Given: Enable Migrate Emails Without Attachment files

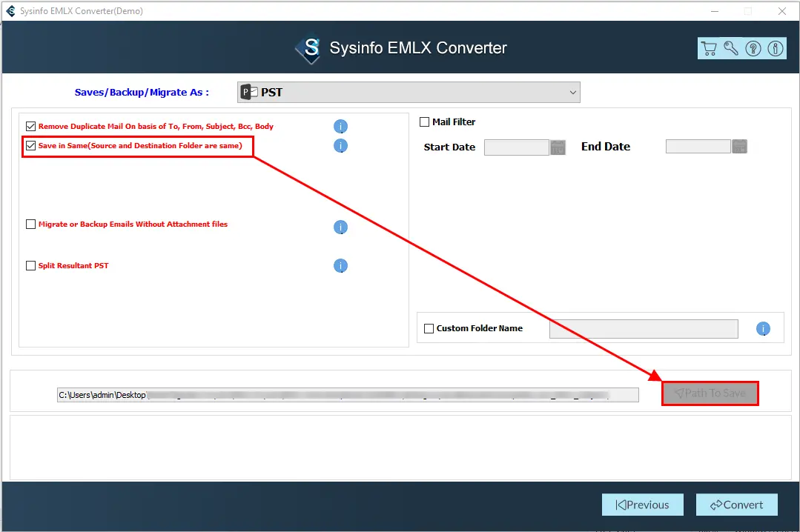Looking at the screenshot, I should pyautogui.click(x=30, y=224).
